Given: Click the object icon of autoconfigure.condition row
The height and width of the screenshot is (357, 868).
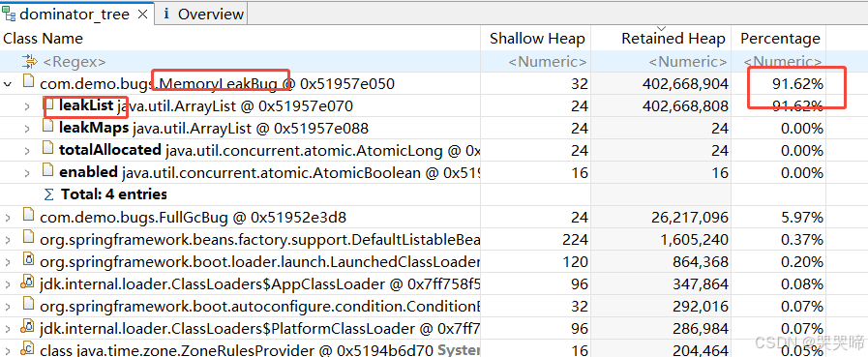Looking at the screenshot, I should (x=28, y=304).
